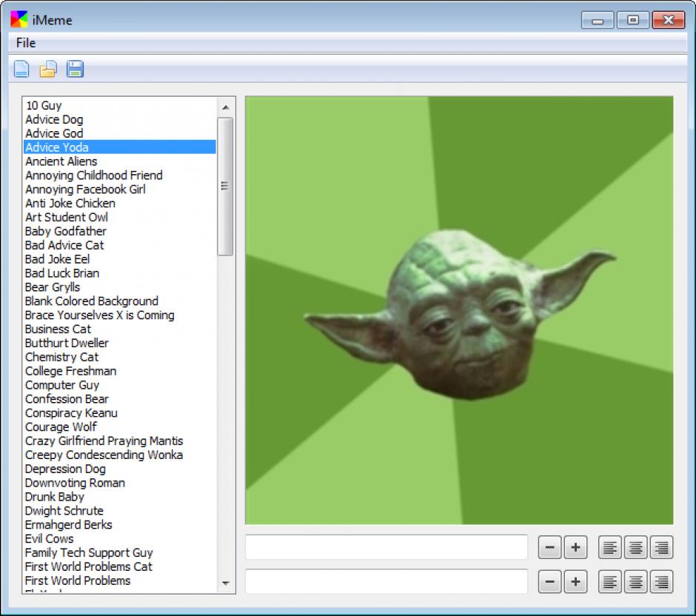The image size is (696, 616).
Task: Click the iMeme app icon in title bar
Action: click(19, 19)
